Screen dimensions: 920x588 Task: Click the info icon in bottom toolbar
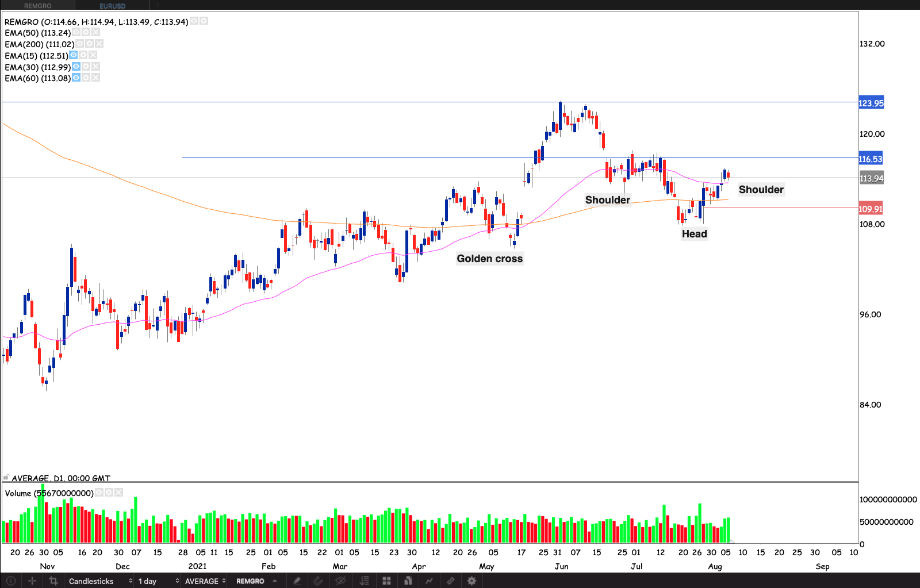coord(10,581)
